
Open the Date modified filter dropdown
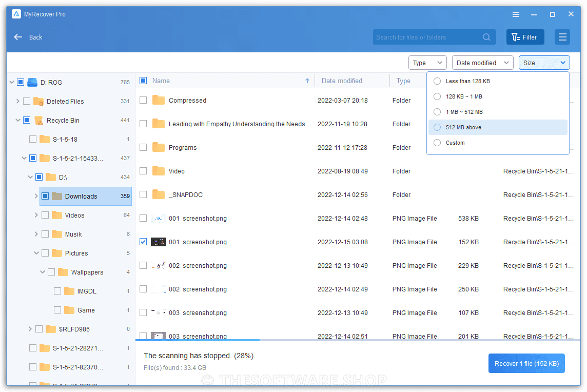tap(482, 63)
